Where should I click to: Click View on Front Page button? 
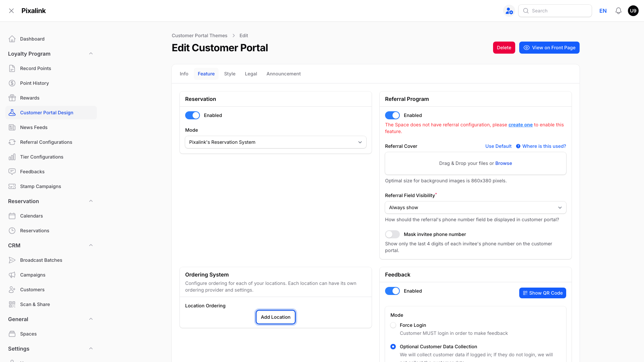pos(549,48)
